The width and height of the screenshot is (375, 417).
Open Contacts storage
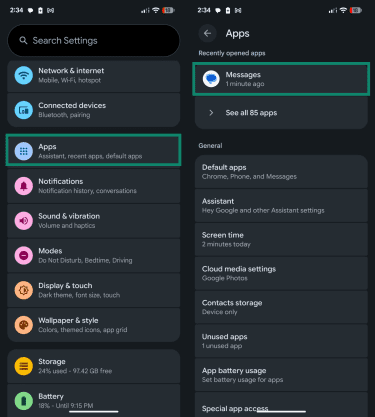coord(281,307)
